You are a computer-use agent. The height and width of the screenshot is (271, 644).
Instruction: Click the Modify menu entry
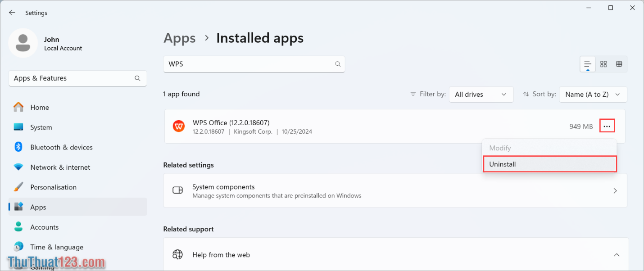click(x=549, y=148)
